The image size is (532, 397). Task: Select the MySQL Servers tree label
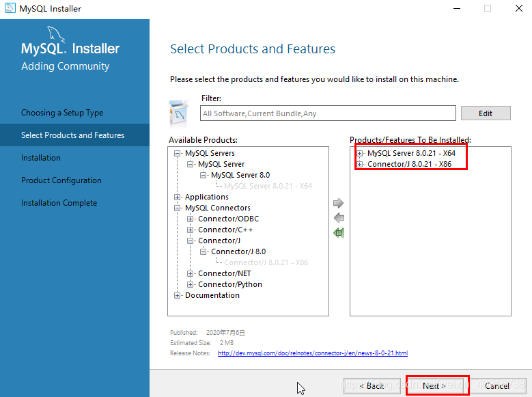[x=210, y=153]
